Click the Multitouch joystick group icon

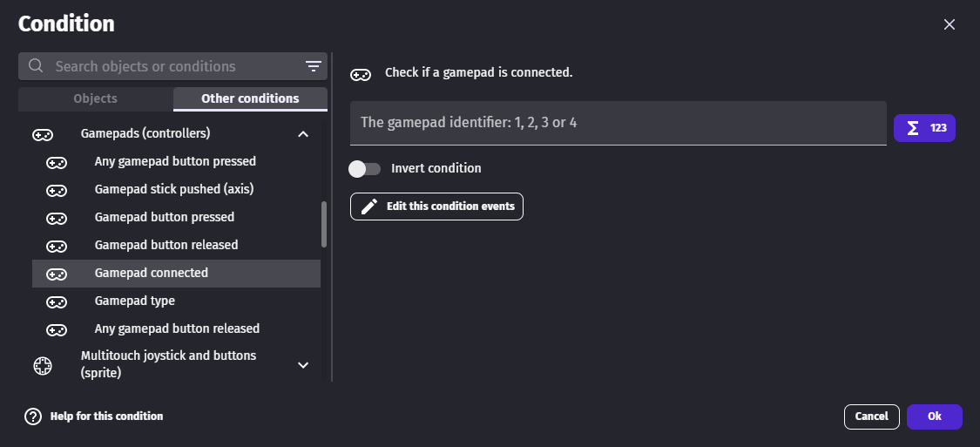click(43, 366)
